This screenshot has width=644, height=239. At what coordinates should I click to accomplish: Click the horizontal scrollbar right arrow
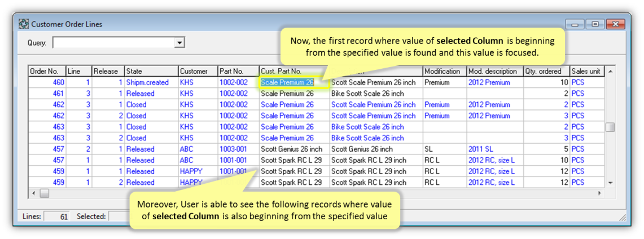click(x=600, y=193)
